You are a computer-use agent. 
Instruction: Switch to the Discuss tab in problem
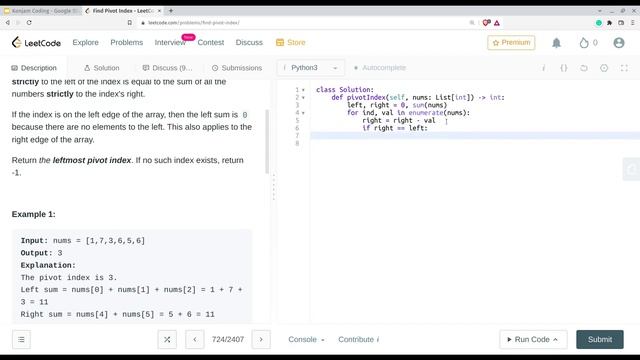click(167, 68)
